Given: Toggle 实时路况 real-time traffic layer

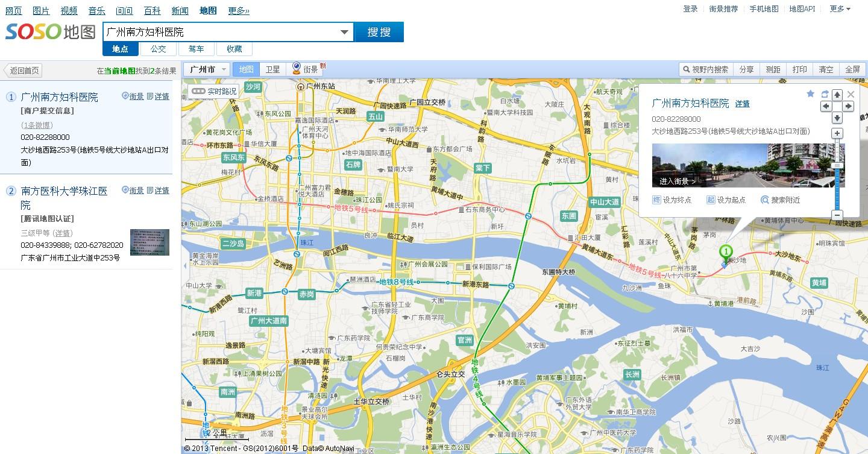Looking at the screenshot, I should pos(213,92).
